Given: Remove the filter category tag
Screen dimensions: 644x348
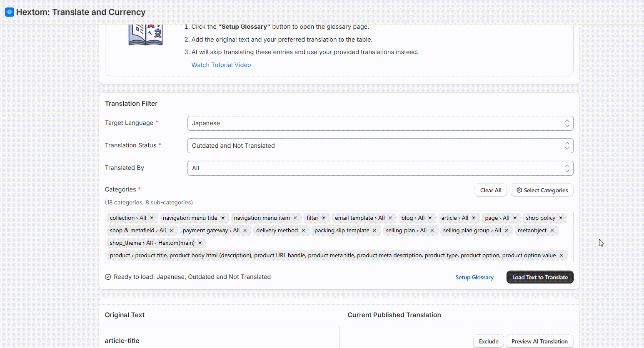Looking at the screenshot, I should coord(324,218).
